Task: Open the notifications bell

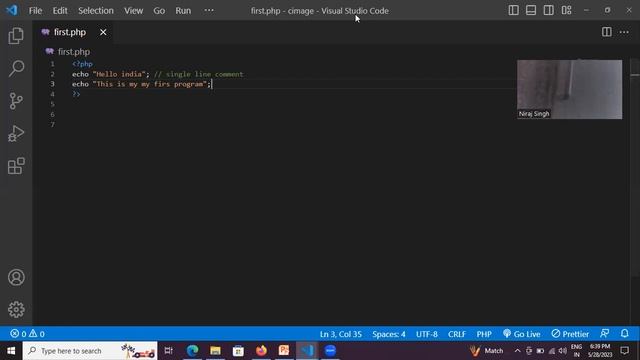Action: pos(624,334)
